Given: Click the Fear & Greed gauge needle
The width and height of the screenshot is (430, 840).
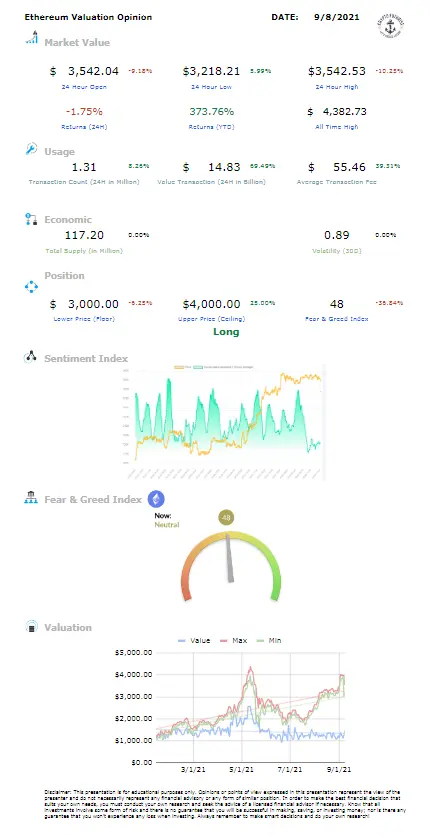Looking at the screenshot, I should (229, 557).
